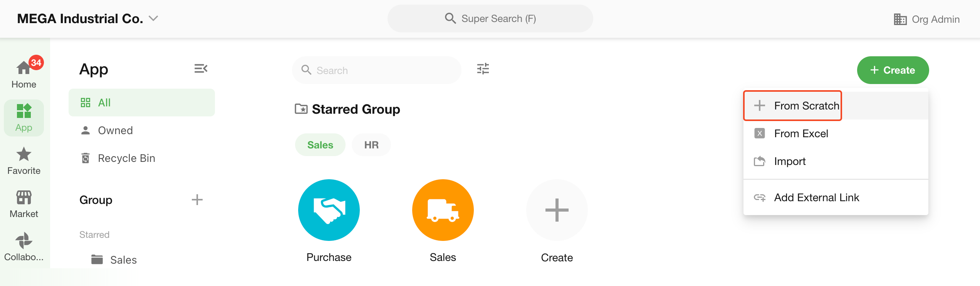The width and height of the screenshot is (980, 286).
Task: Choose From Scratch in the create menu
Action: (x=806, y=106)
